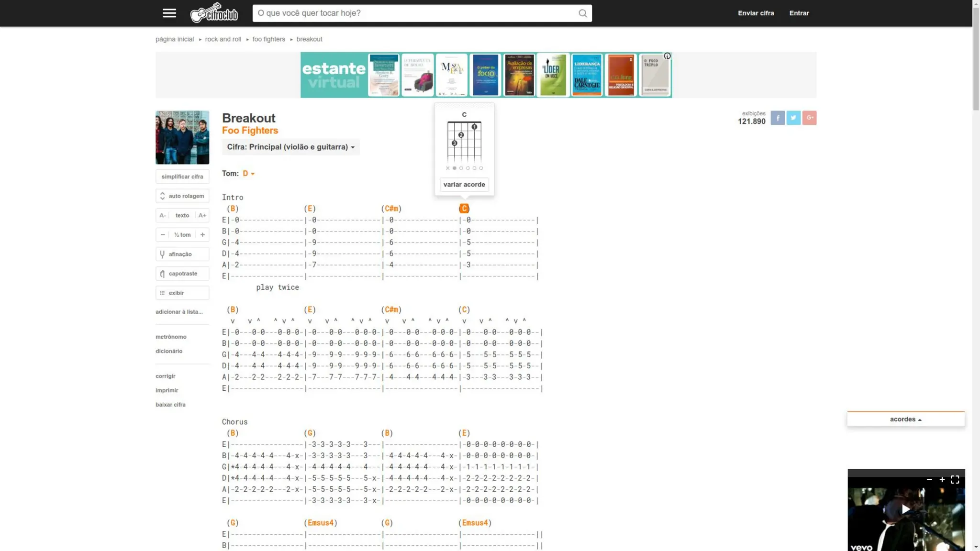Open Enviar cifra menu item
980x551 pixels.
pos(756,13)
